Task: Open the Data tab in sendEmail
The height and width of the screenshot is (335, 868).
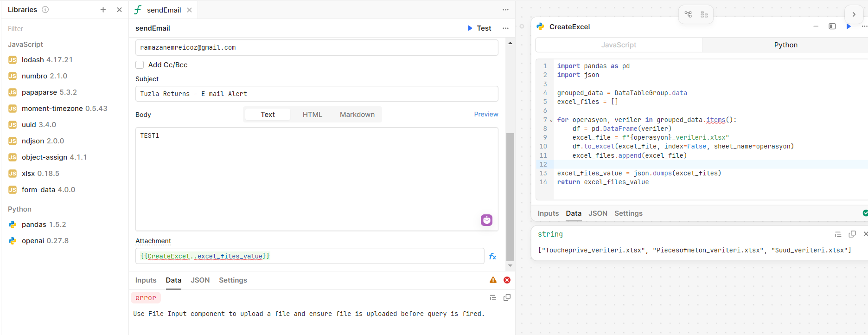Action: pyautogui.click(x=173, y=280)
